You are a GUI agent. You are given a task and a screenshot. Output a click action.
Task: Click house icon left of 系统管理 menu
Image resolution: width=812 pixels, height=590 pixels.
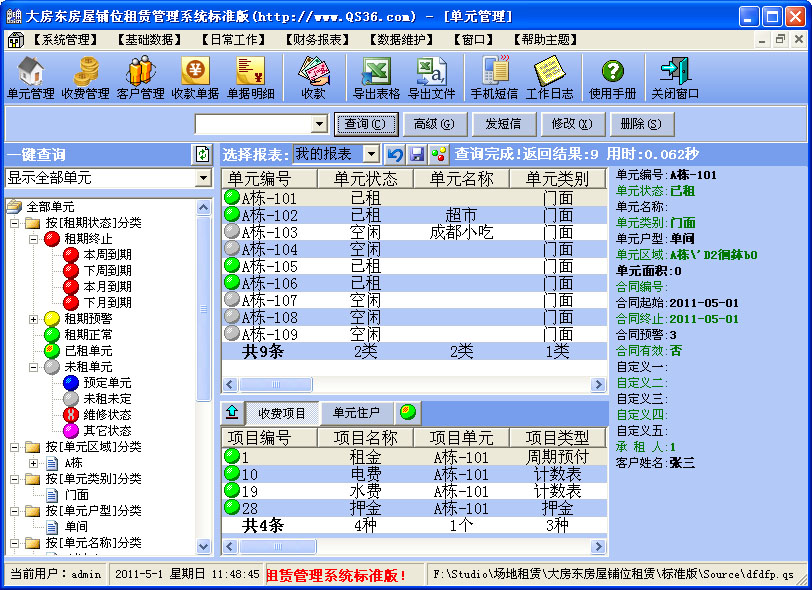click(16, 40)
